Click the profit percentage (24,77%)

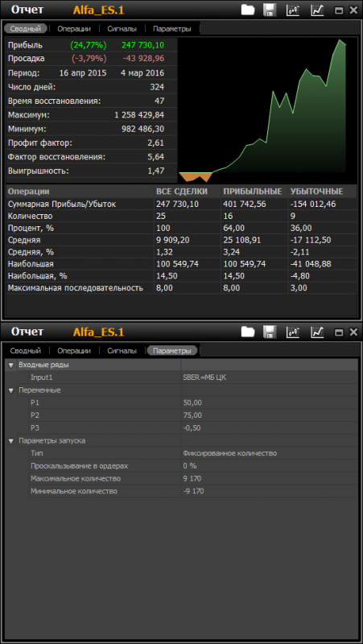coord(89,45)
